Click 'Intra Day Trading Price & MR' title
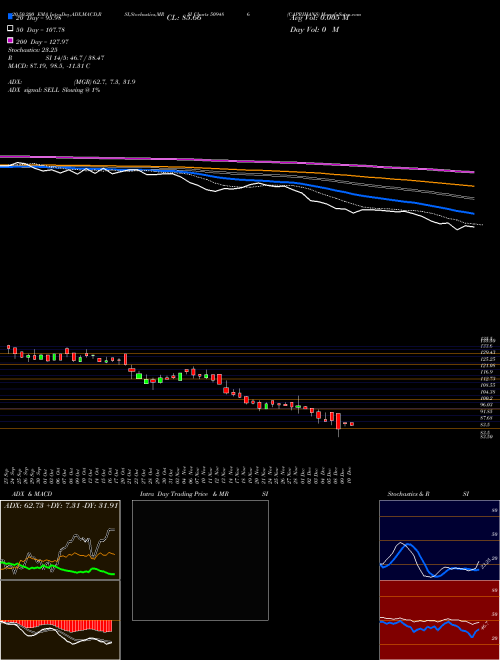Viewport: 500px width, 660px height. [184, 494]
